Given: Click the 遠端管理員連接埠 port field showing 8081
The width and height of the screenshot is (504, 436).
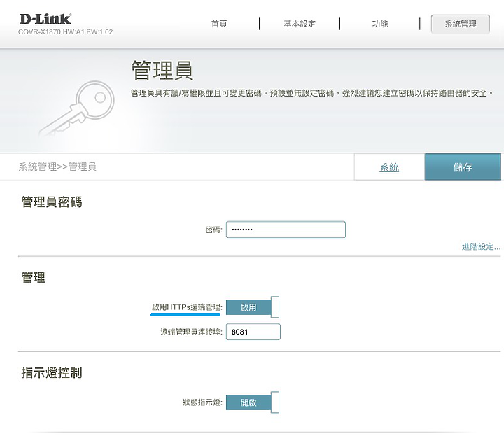Looking at the screenshot, I should point(253,332).
